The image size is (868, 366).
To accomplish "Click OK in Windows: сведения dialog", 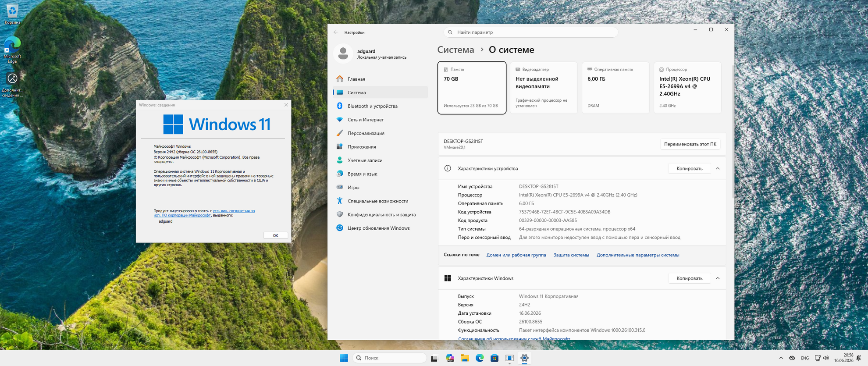I will tap(275, 235).
